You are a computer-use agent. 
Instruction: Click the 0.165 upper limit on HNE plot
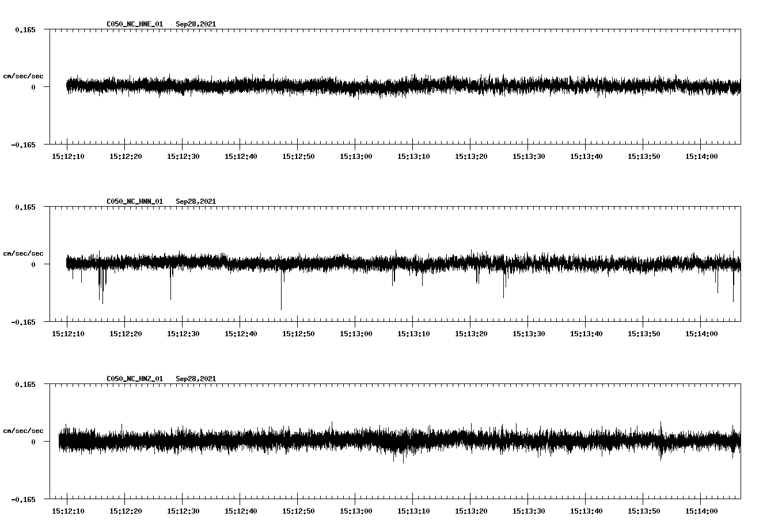(25, 29)
